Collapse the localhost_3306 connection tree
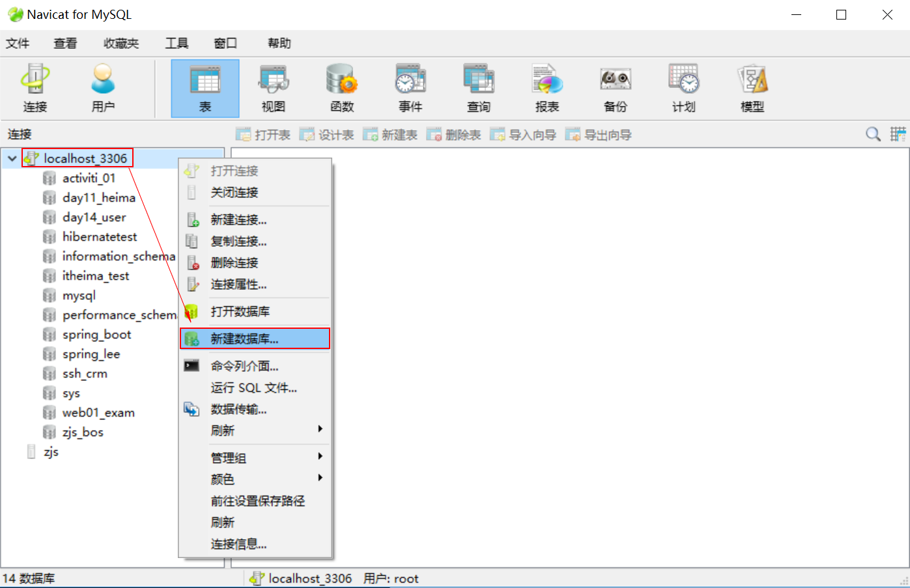 coord(12,158)
